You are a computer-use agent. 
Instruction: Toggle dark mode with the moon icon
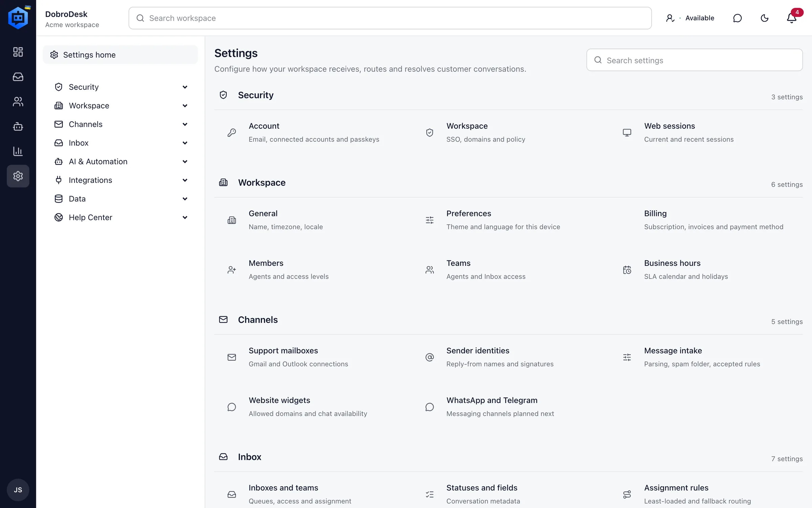(x=764, y=18)
